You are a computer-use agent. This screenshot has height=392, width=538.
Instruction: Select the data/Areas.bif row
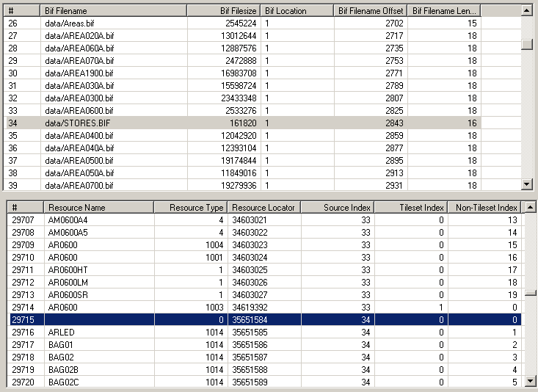point(242,23)
